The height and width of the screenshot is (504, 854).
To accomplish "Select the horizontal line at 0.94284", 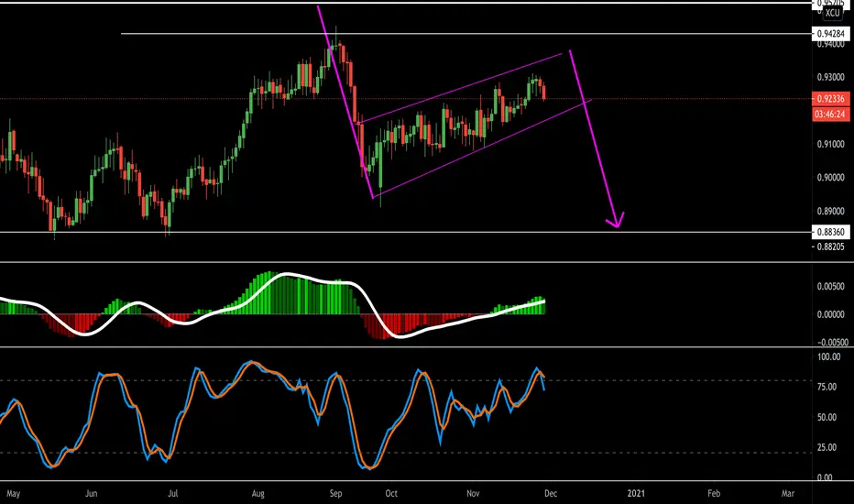I will (x=465, y=34).
